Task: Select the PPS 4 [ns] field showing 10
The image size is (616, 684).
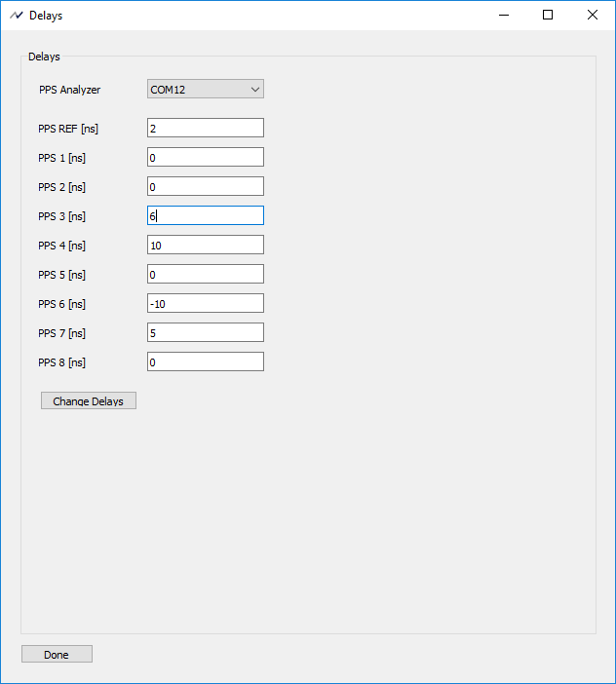Action: [x=206, y=245]
